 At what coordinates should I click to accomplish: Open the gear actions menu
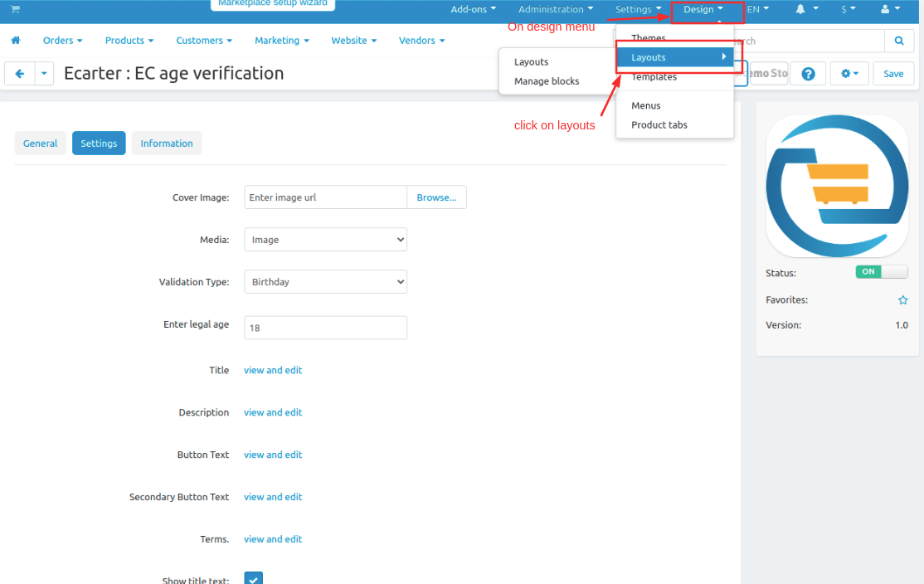point(849,74)
